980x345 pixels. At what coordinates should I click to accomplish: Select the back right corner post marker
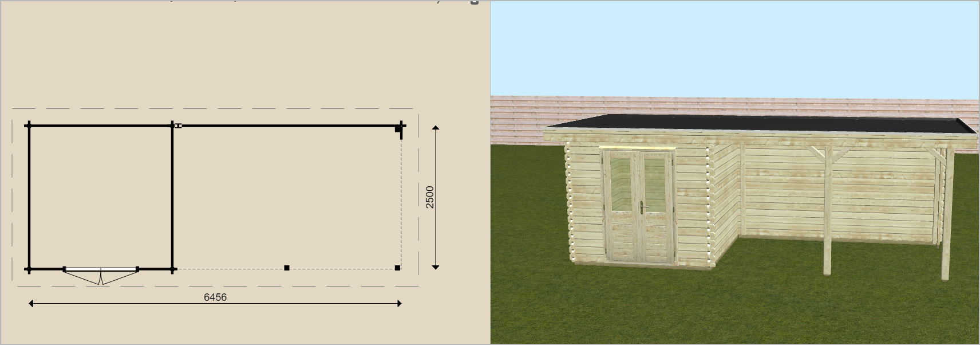tap(398, 130)
